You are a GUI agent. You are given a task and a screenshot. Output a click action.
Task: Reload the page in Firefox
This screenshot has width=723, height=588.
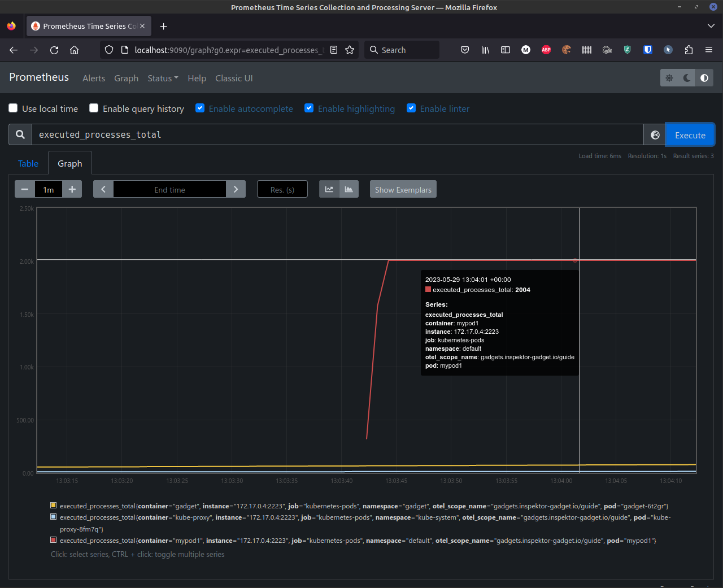[54, 50]
